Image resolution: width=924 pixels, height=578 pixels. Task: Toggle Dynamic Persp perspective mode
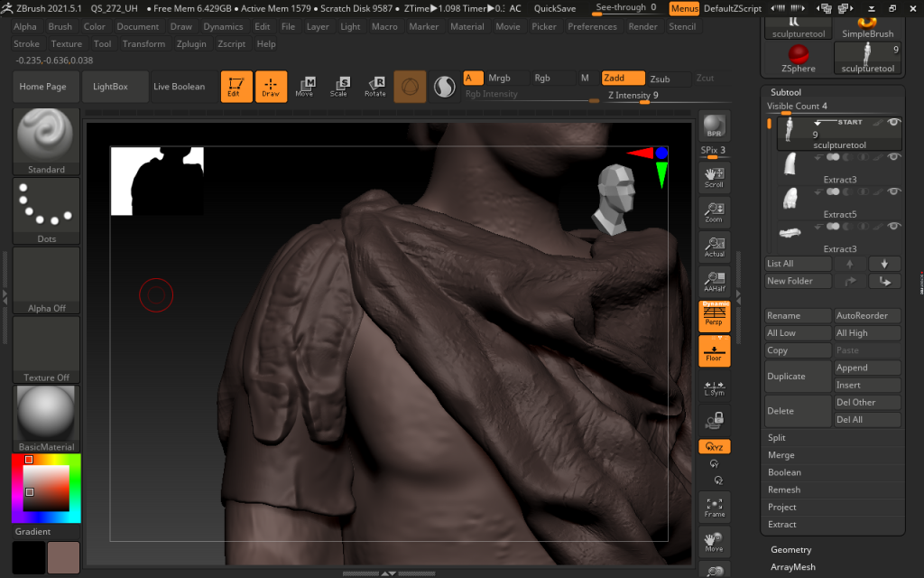(715, 316)
